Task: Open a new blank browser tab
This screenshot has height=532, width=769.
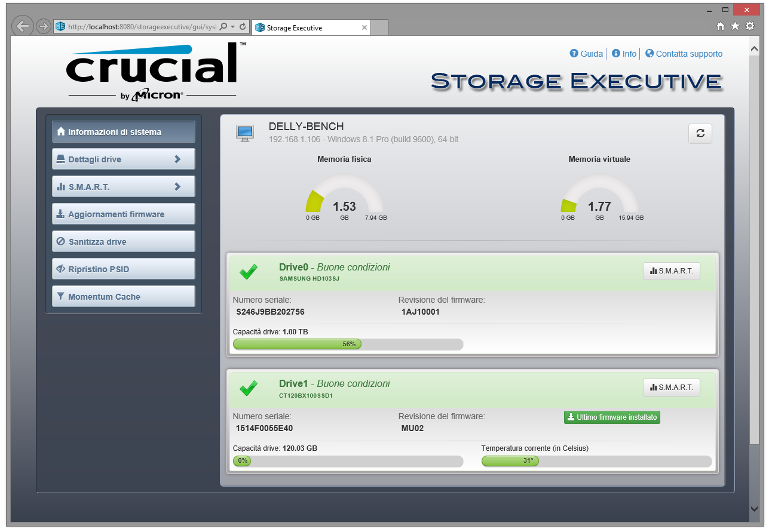Action: click(x=380, y=27)
